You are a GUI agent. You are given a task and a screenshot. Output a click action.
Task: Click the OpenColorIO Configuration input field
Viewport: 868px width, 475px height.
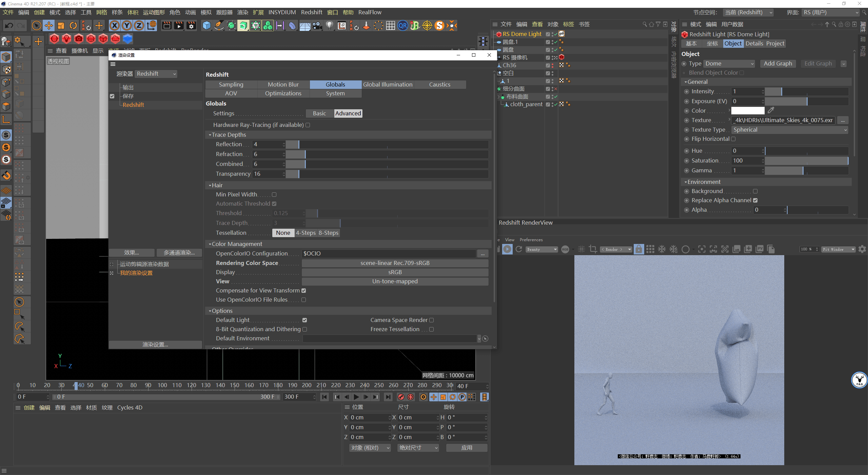point(389,254)
